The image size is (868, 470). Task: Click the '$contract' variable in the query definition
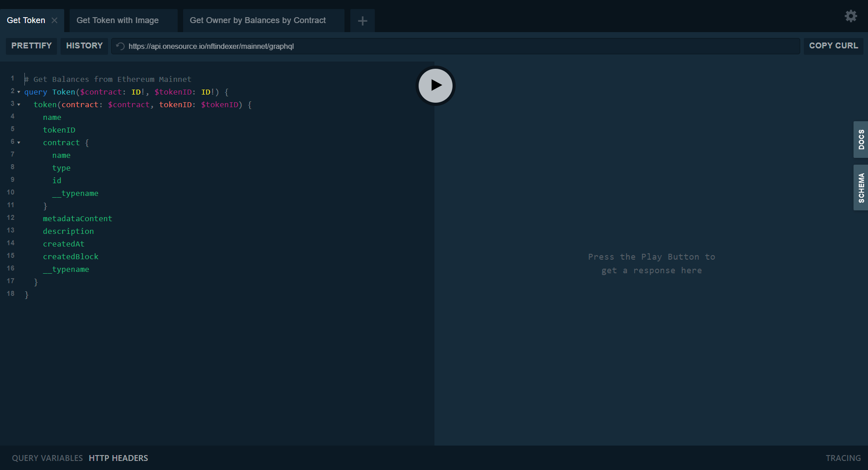pos(101,92)
